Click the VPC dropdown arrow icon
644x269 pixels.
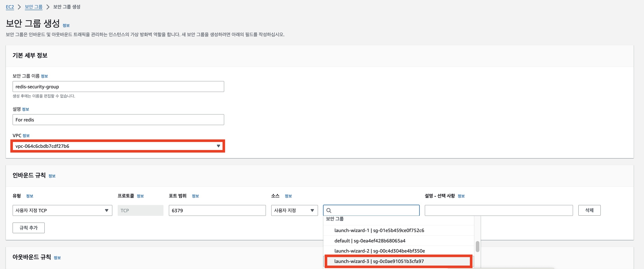[218, 146]
